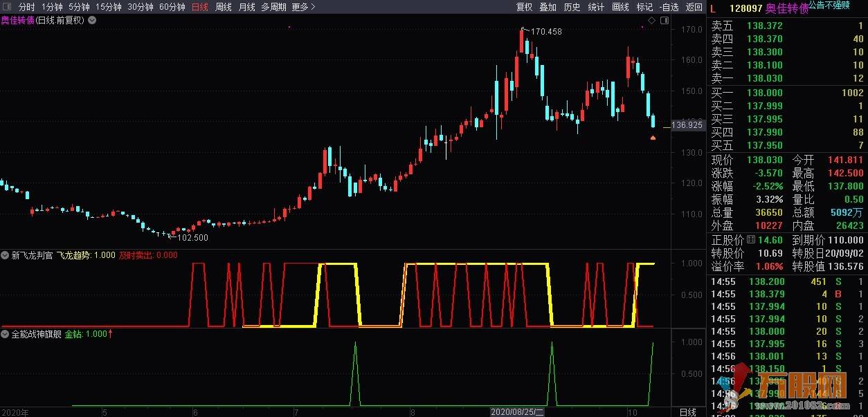Click the orange triangle marker below latest candle

pyautogui.click(x=653, y=138)
